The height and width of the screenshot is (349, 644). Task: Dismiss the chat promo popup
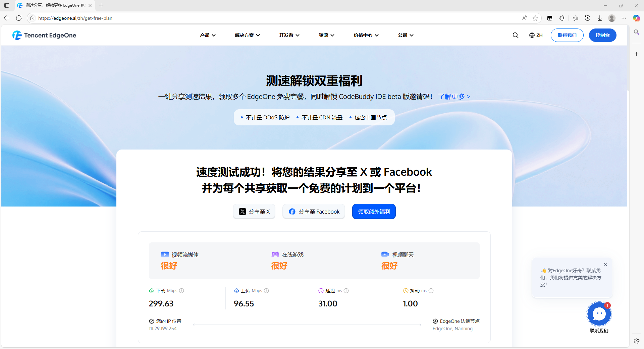(x=605, y=264)
